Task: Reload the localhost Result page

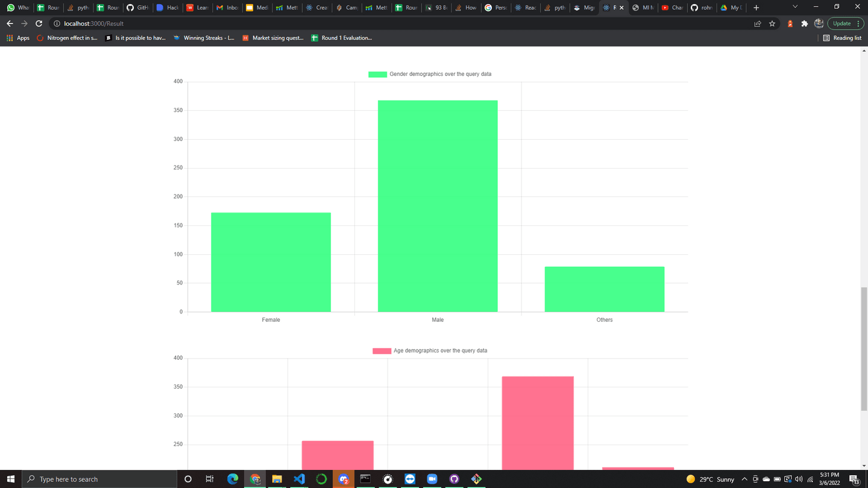Action: 39,23
